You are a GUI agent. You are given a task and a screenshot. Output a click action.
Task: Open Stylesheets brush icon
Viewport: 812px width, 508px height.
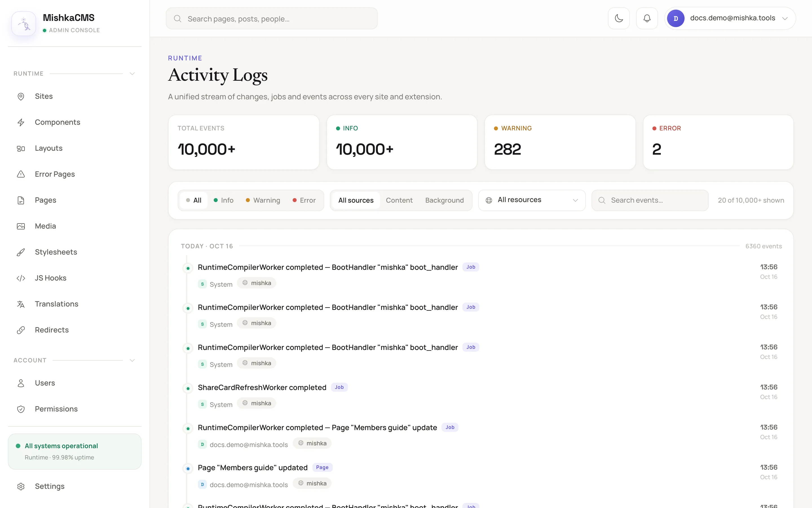(x=21, y=252)
